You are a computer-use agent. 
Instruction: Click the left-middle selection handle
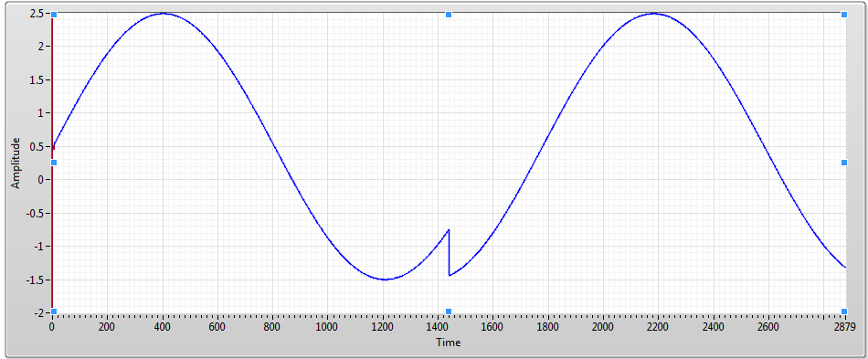point(54,163)
